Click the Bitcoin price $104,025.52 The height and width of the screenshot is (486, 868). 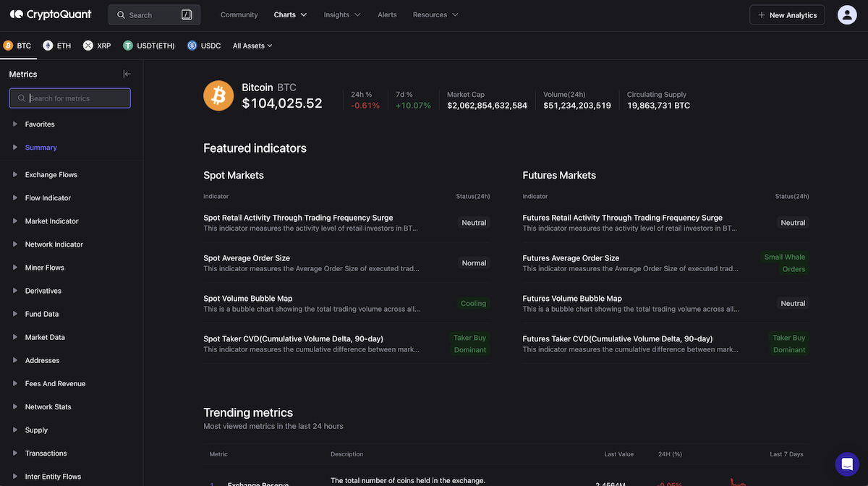[282, 103]
